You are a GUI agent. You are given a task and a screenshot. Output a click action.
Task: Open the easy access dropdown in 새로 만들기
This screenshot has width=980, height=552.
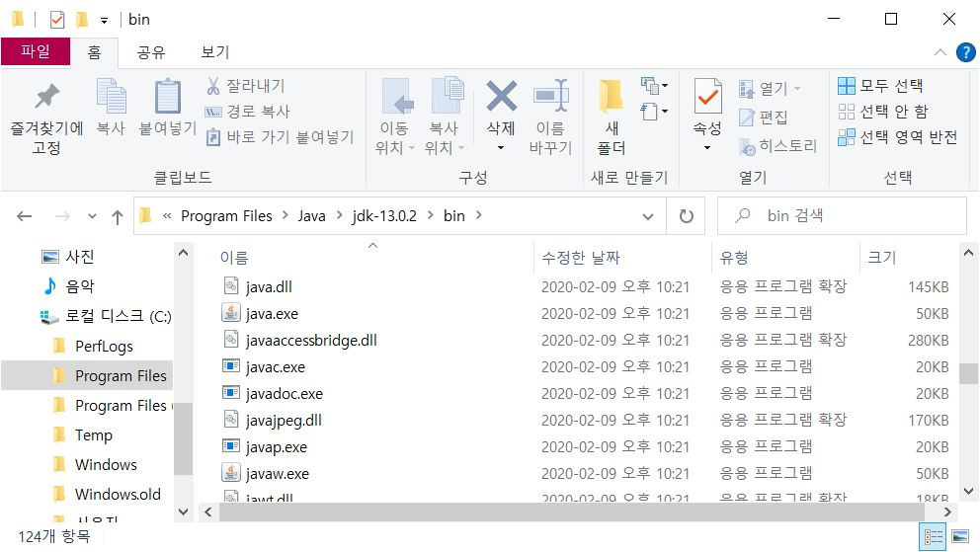click(654, 112)
